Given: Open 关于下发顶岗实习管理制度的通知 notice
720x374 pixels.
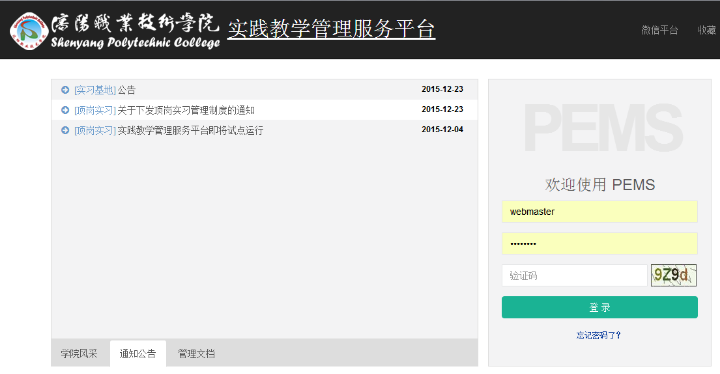Looking at the screenshot, I should (186, 110).
